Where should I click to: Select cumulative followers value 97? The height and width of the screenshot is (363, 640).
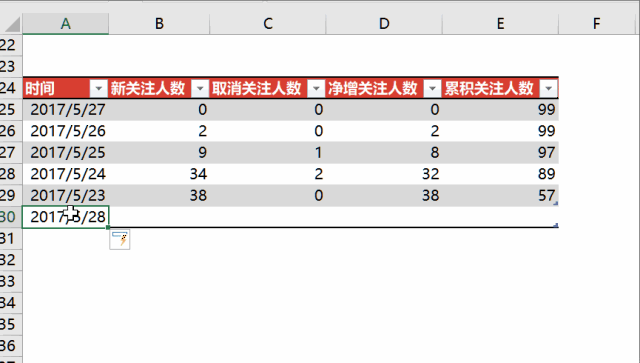pyautogui.click(x=500, y=152)
